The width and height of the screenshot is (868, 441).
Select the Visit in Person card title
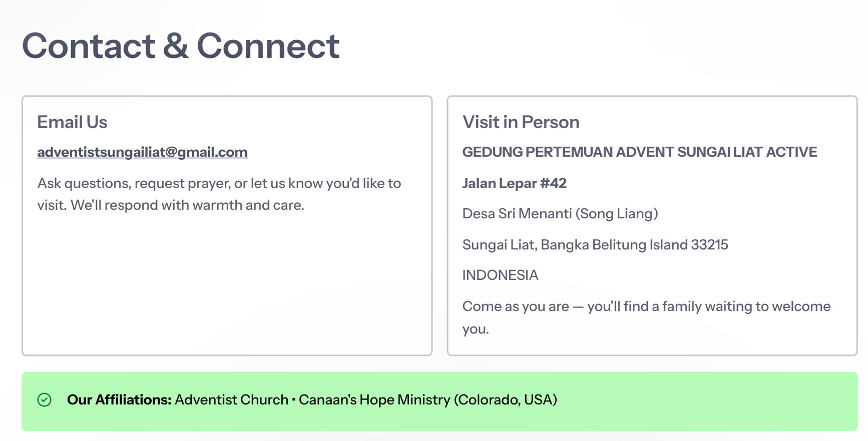click(x=521, y=122)
